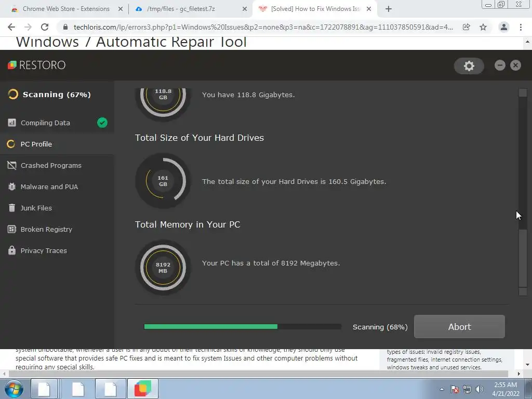Open the Action Center flag icon

[x=455, y=389]
